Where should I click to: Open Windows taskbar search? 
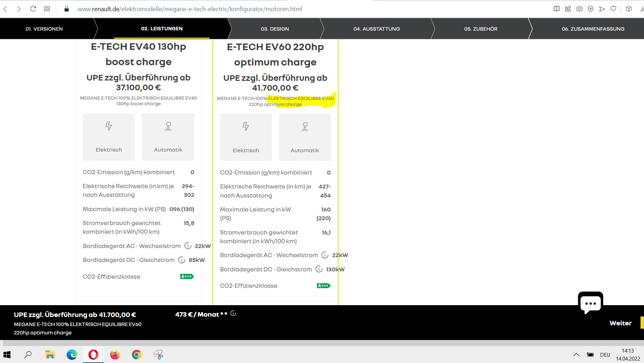tap(28, 355)
